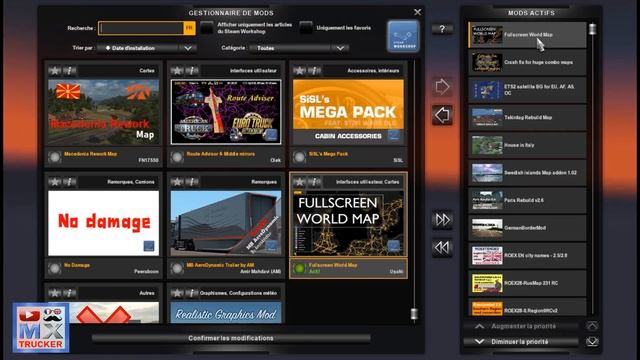Click the Route Adviser thumbnail image

[x=226, y=112]
